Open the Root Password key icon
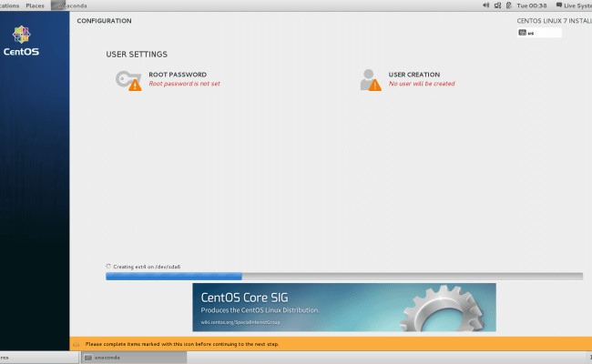Viewport: 592px width, 364px height. point(128,80)
